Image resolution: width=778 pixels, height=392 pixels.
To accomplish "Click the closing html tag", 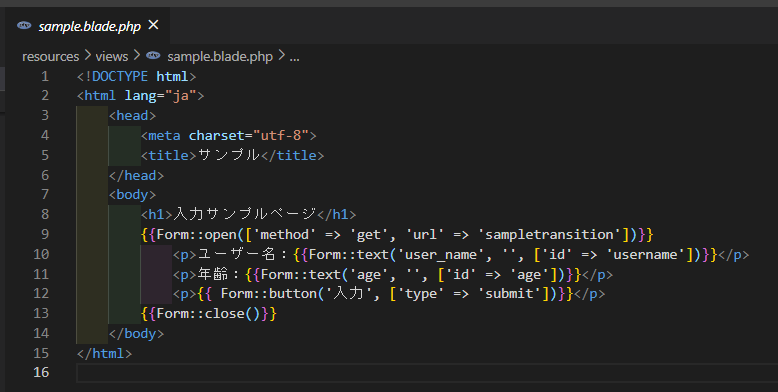I will coord(104,353).
